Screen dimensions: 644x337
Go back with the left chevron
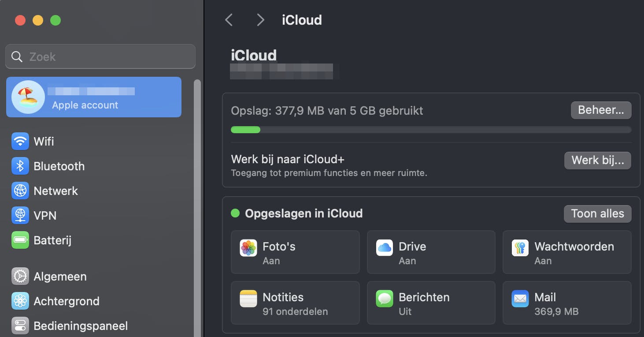tap(229, 20)
